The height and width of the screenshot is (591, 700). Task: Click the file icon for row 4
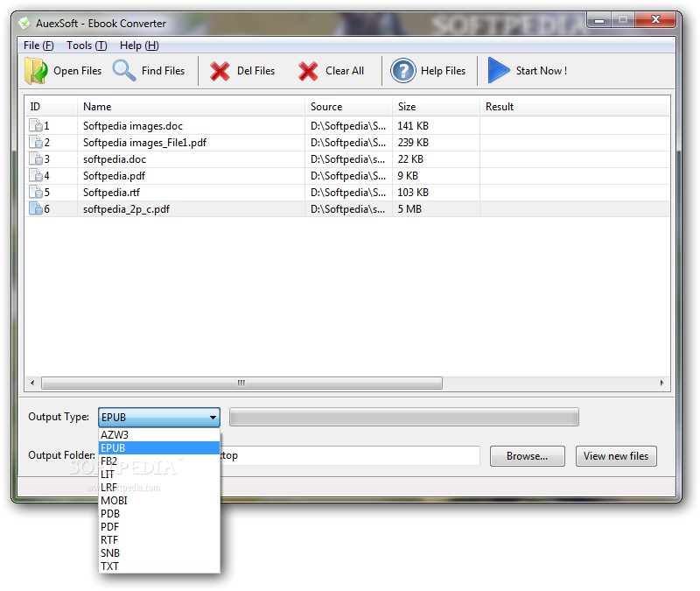click(35, 175)
